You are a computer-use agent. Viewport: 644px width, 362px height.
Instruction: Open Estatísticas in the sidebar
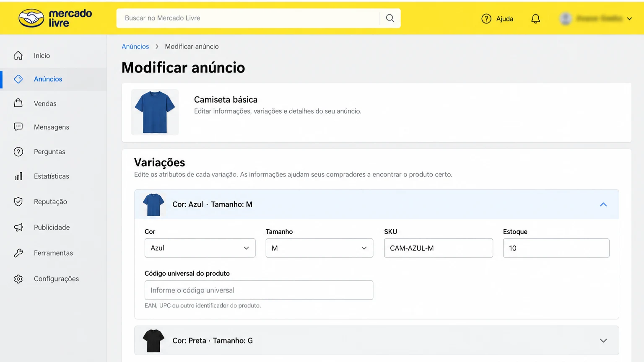pyautogui.click(x=52, y=176)
